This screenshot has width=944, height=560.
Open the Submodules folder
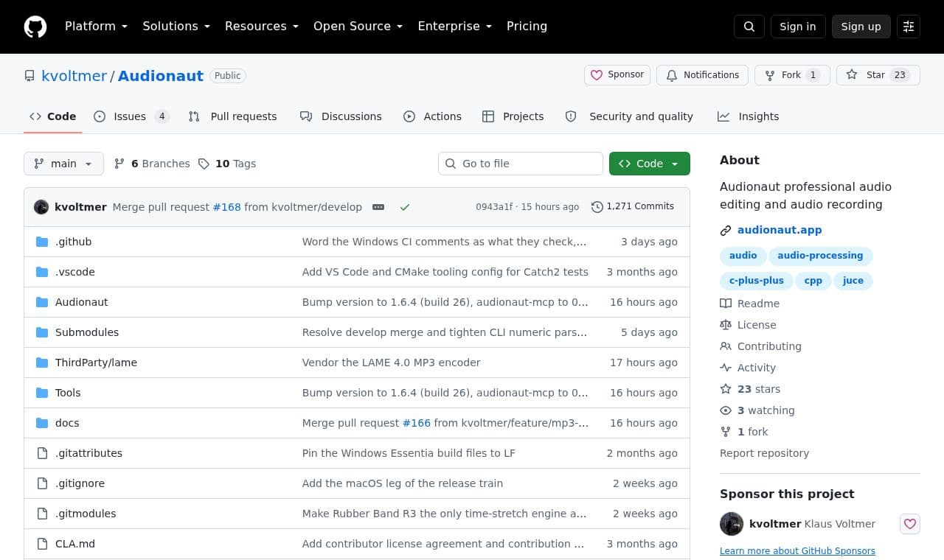click(87, 332)
